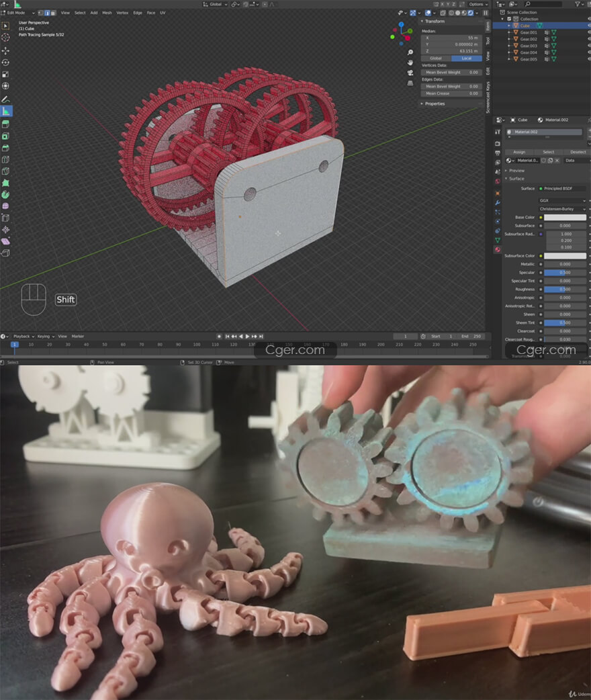Open the Modifiers wrench properties tab

[x=497, y=203]
